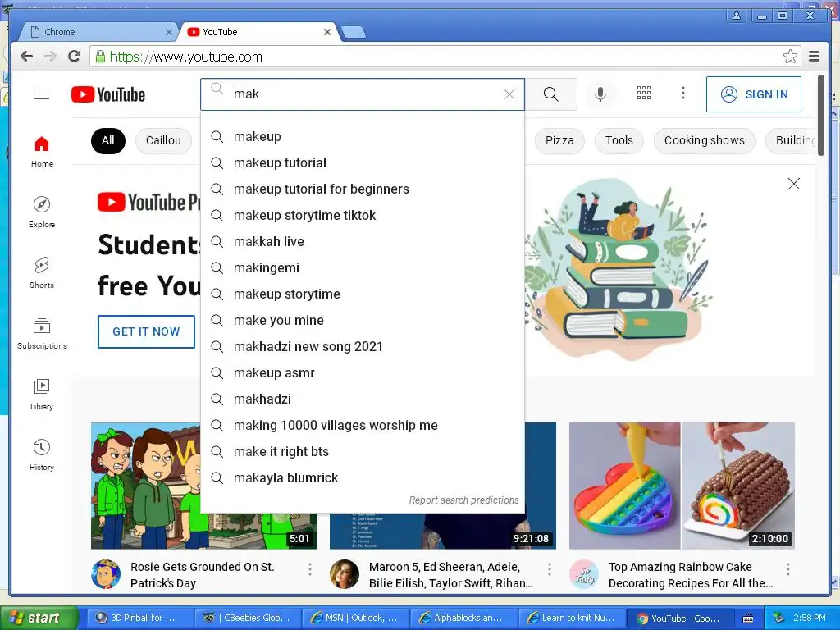Open a new browser tab
The width and height of the screenshot is (840, 630).
coord(354,33)
